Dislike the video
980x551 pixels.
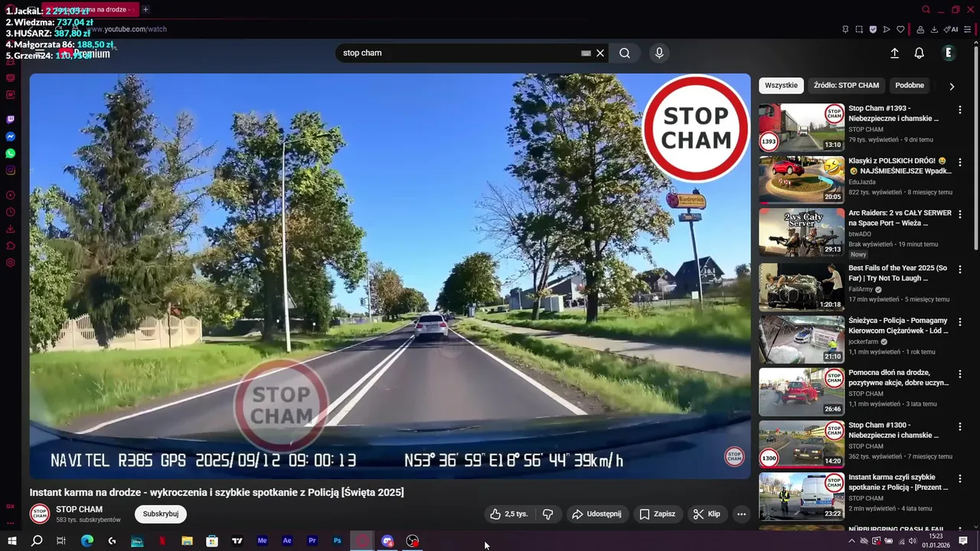point(548,514)
